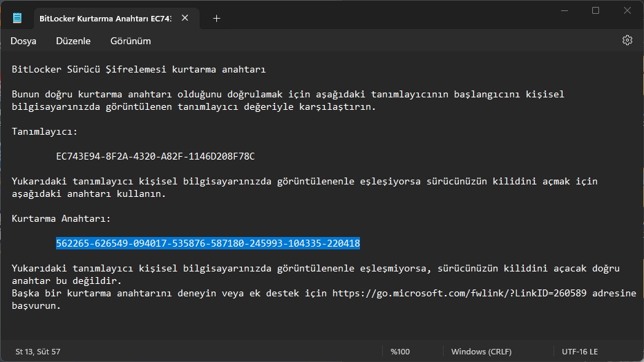Add a new tab with the plus icon
This screenshot has width=644, height=362.
(x=216, y=19)
